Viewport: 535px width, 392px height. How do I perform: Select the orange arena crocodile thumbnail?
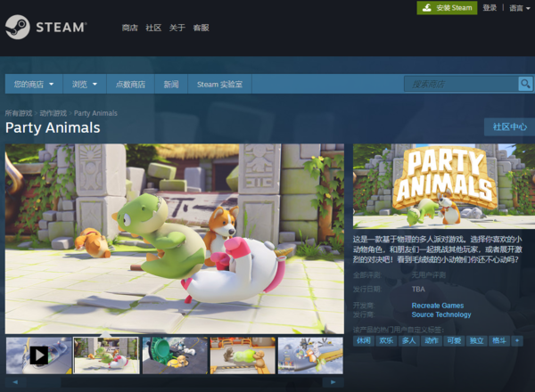pos(243,355)
